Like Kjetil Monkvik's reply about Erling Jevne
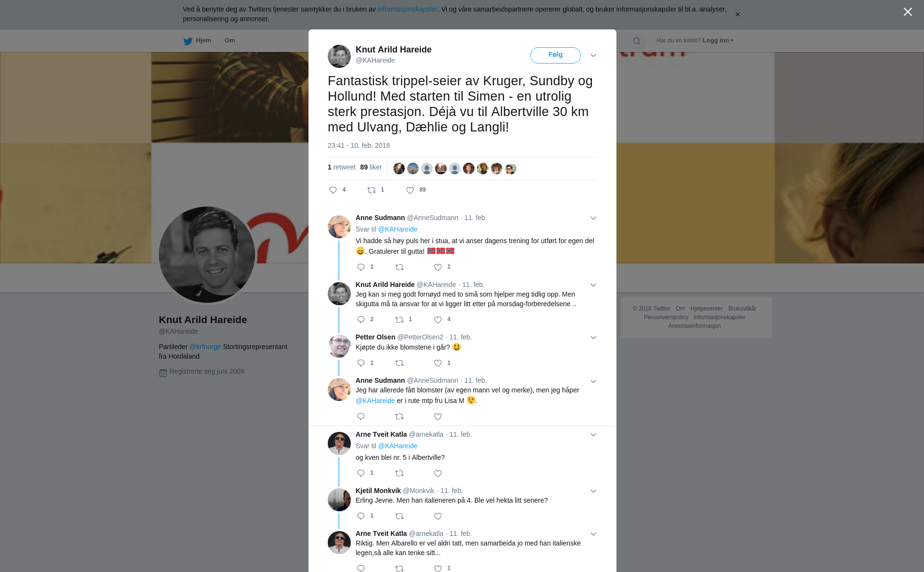This screenshot has width=924, height=572. (438, 516)
